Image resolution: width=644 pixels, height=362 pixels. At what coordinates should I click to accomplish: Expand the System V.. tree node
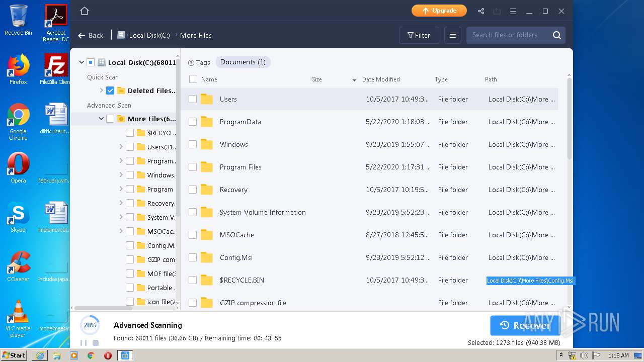pyautogui.click(x=121, y=217)
